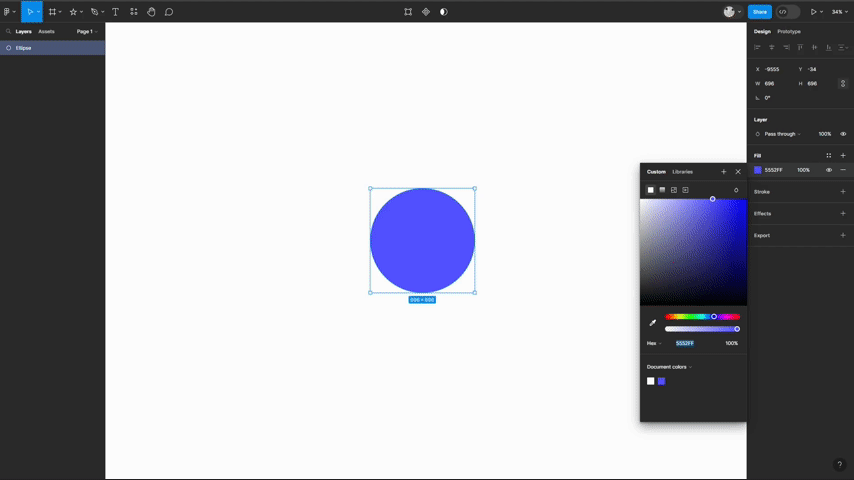Viewport: 854px width, 480px height.
Task: Hide the 5552FF fill via eye icon
Action: tap(828, 170)
